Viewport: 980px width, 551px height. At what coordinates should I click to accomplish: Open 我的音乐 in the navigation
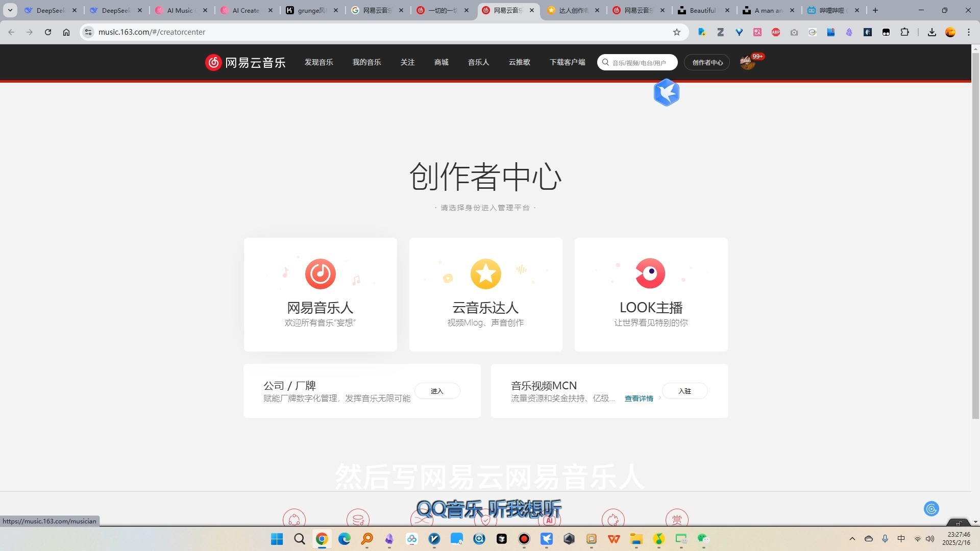click(x=366, y=62)
